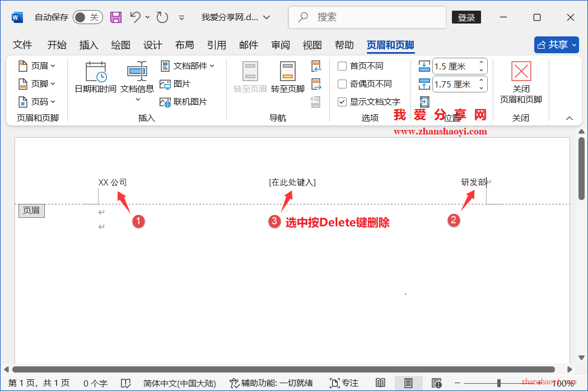Viewport: 588px width, 391px height.
Task: Click the Save icon in title bar
Action: coord(116,17)
